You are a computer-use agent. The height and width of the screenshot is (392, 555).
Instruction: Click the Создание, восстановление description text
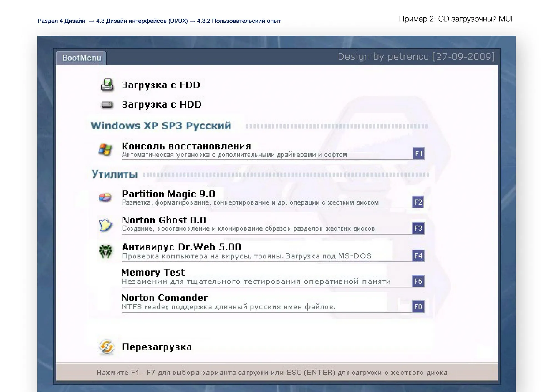point(248,228)
